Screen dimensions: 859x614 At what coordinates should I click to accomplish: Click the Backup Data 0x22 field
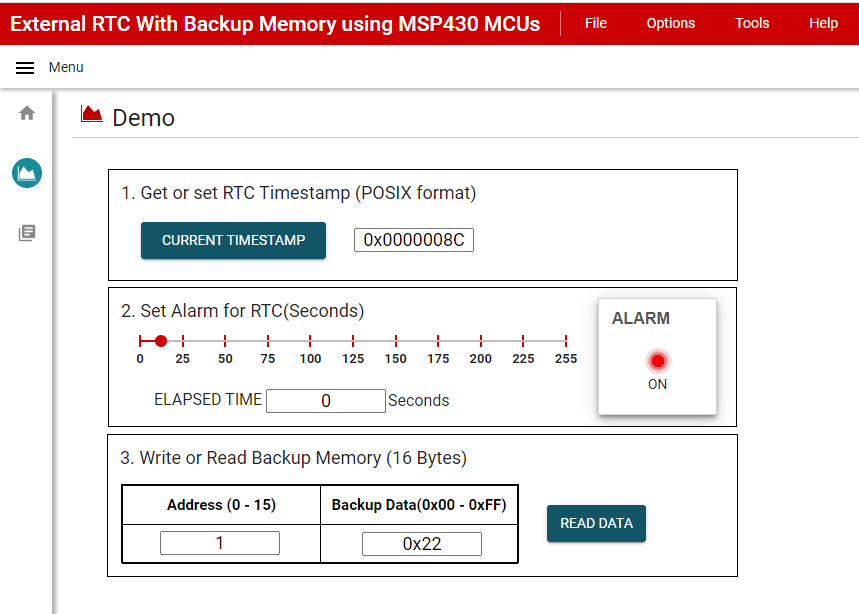point(421,544)
